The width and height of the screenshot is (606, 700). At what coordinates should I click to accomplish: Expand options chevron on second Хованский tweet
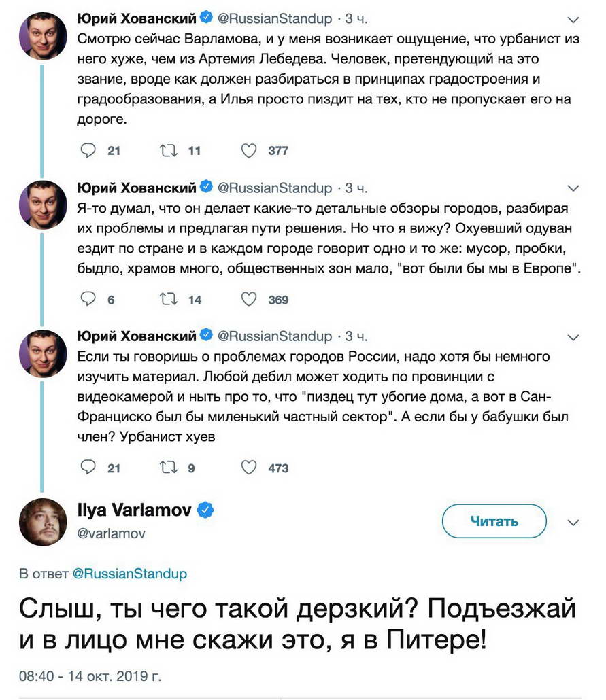[x=573, y=188]
